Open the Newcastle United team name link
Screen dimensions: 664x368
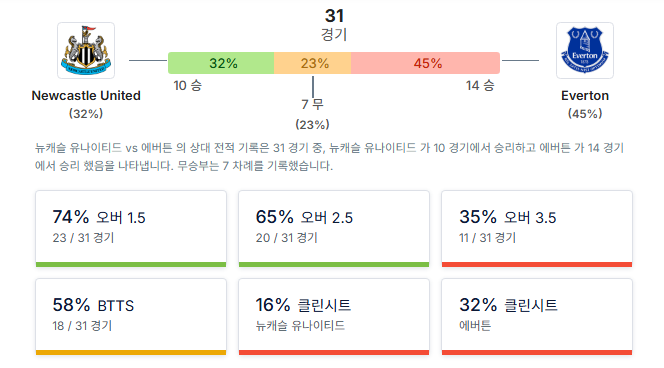point(86,96)
